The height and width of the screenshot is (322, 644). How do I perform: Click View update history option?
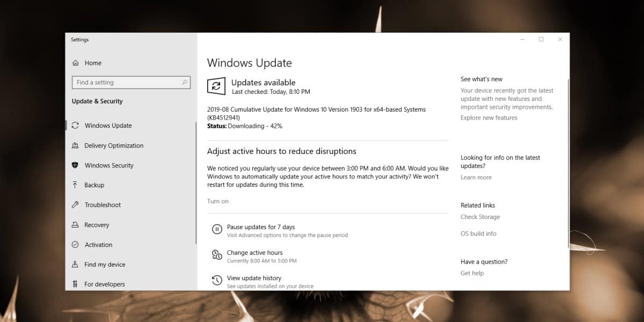254,278
